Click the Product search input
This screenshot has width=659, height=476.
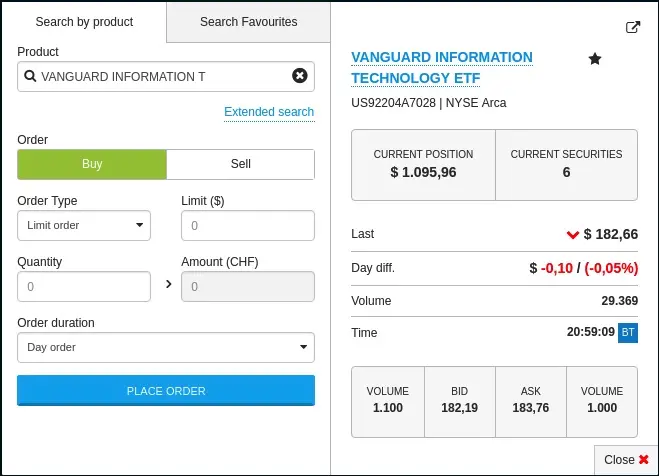pyautogui.click(x=166, y=76)
